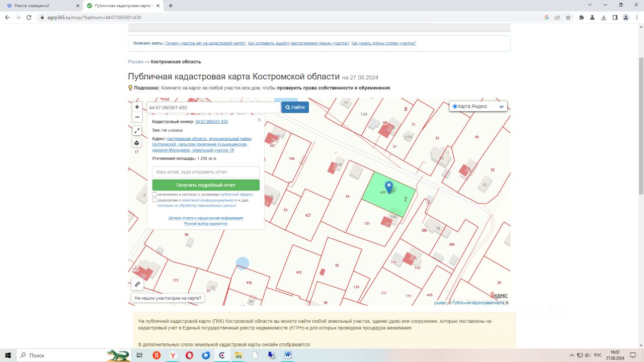Open the Публичная кадастровая карта attribution link
Viewport: 644px width, 362px height.
click(x=478, y=303)
